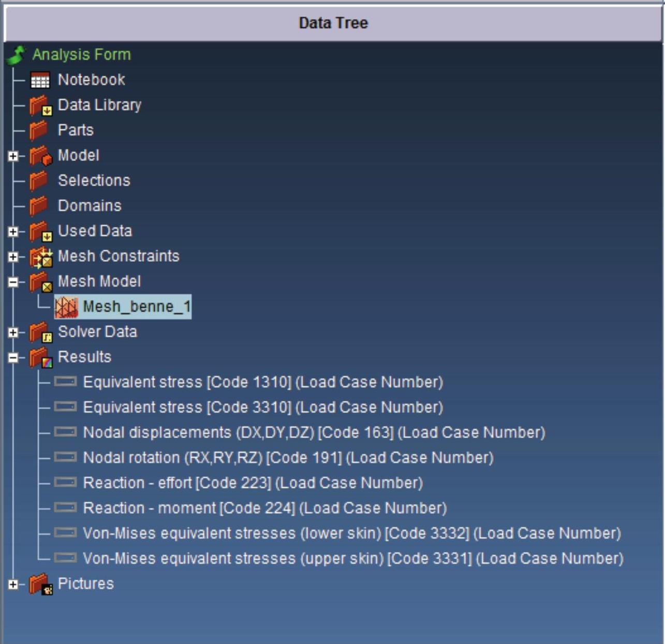Image resolution: width=665 pixels, height=644 pixels.
Task: Click the Pictures folder icon
Action: (x=40, y=584)
